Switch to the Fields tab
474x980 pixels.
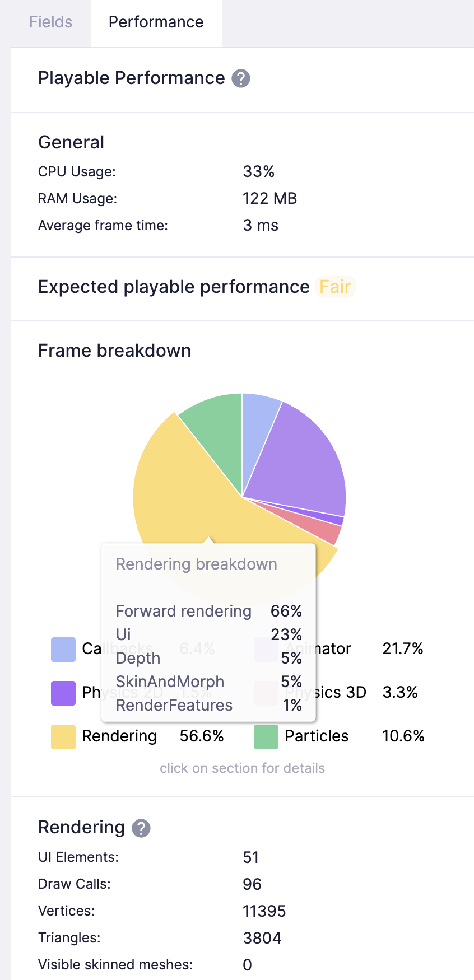pos(50,22)
